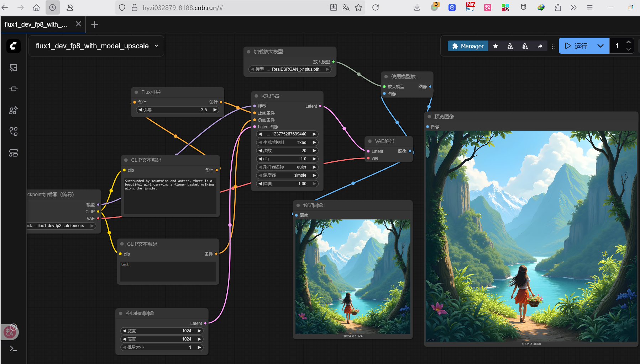This screenshot has height=364, width=640.
Task: Select the flux1_dev_fp8_with workflow tab
Action: coord(36,25)
